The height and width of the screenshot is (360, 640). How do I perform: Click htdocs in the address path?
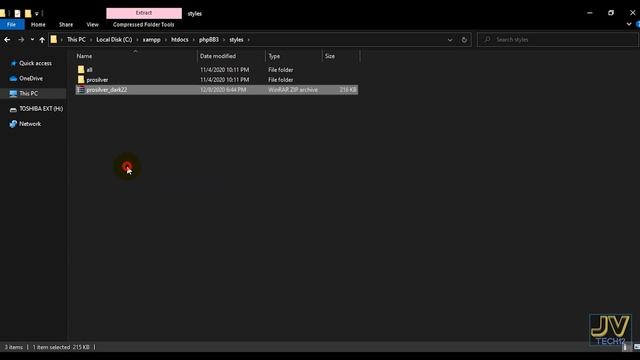180,40
